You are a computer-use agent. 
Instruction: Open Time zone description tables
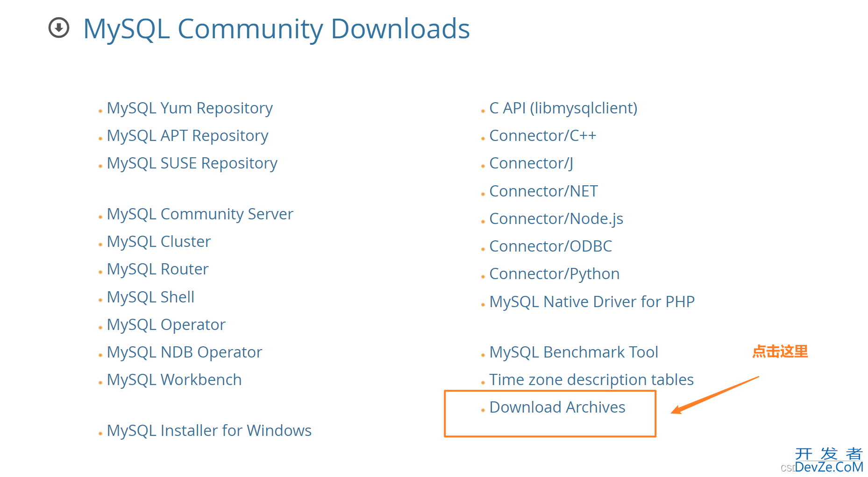[x=591, y=380]
